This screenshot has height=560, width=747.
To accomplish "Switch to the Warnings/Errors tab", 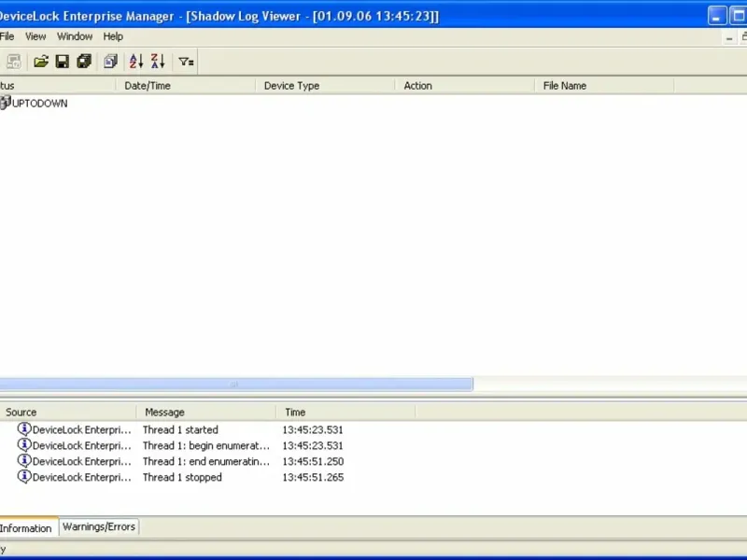I will coord(99,526).
